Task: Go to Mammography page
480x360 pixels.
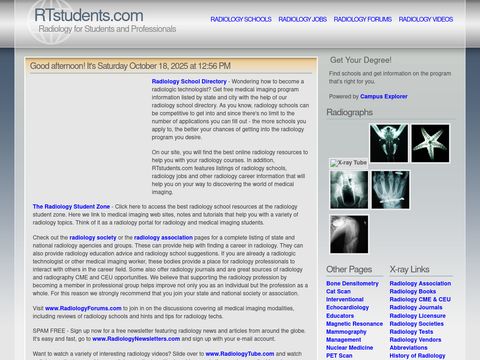Action: pos(346,332)
